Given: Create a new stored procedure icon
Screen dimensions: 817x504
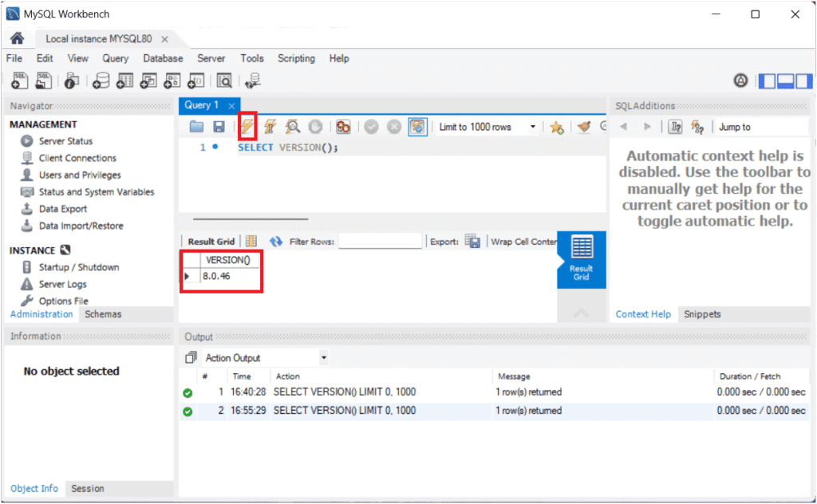Looking at the screenshot, I should pos(172,81).
